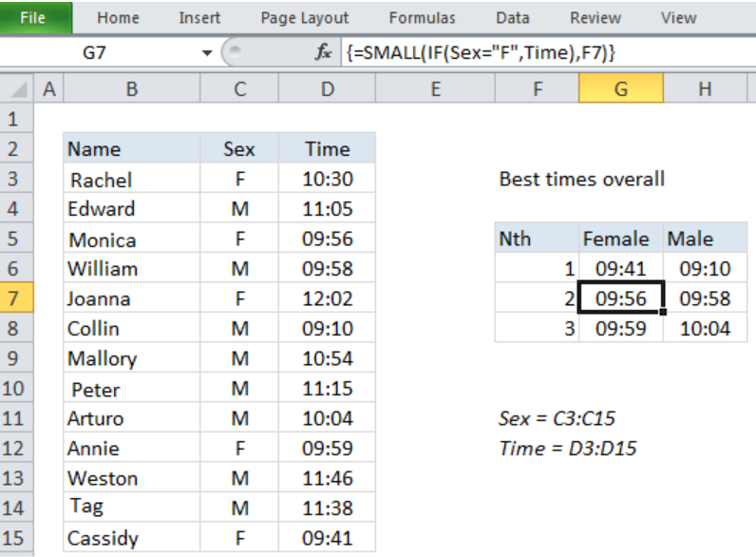Select row 7 header

(x=16, y=298)
